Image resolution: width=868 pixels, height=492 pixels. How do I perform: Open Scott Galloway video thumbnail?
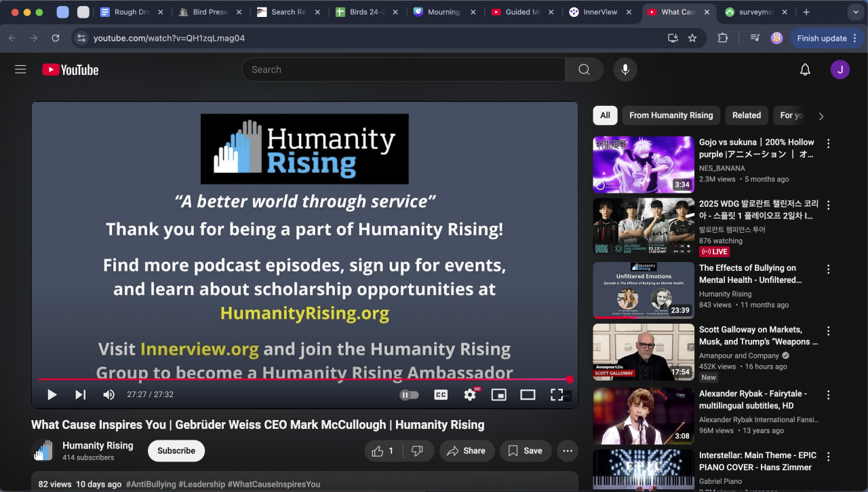[644, 352]
